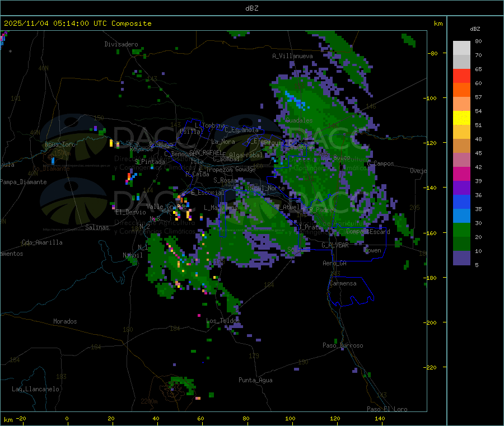504x426 pixels.
Task: Click the '-160' tick on the right axis
Action: (x=430, y=233)
